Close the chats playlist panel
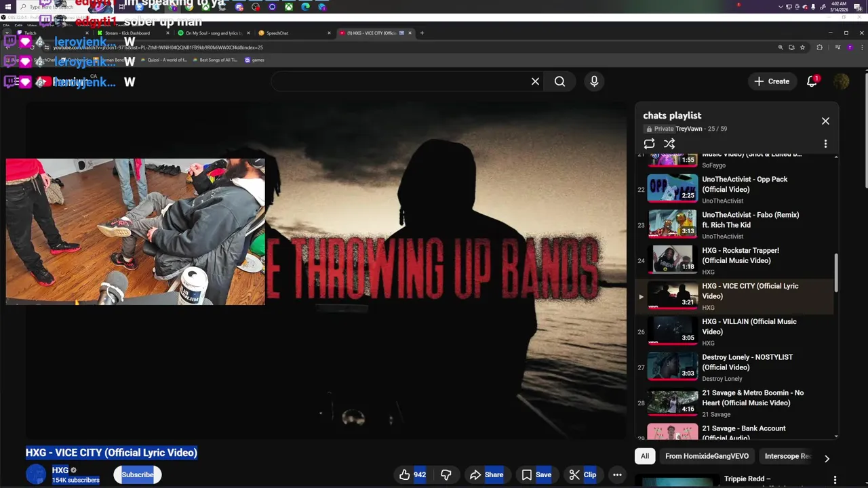The image size is (868, 488). [825, 121]
